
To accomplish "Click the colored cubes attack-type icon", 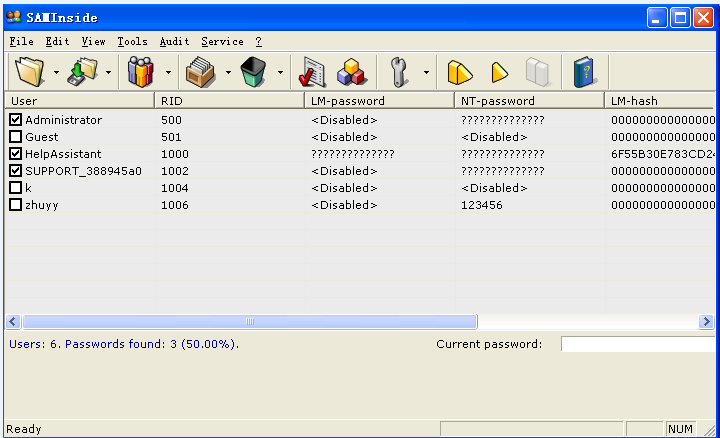I will coord(351,72).
